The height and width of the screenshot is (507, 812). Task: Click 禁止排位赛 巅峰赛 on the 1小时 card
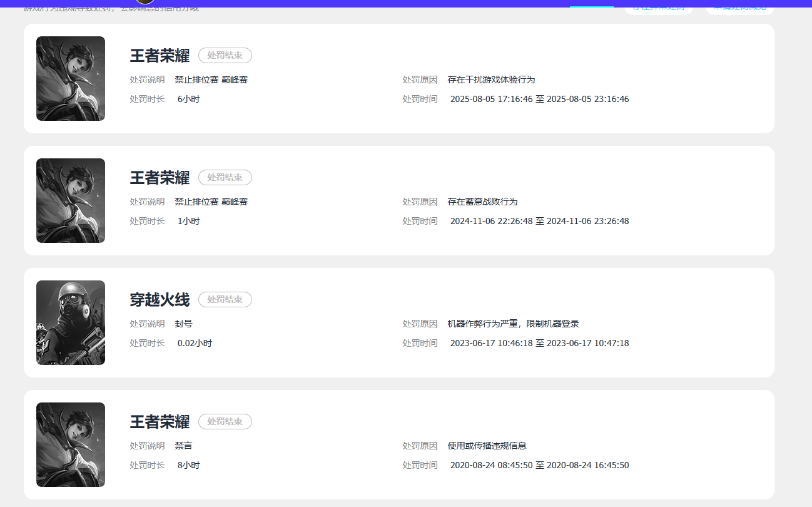[x=211, y=202]
